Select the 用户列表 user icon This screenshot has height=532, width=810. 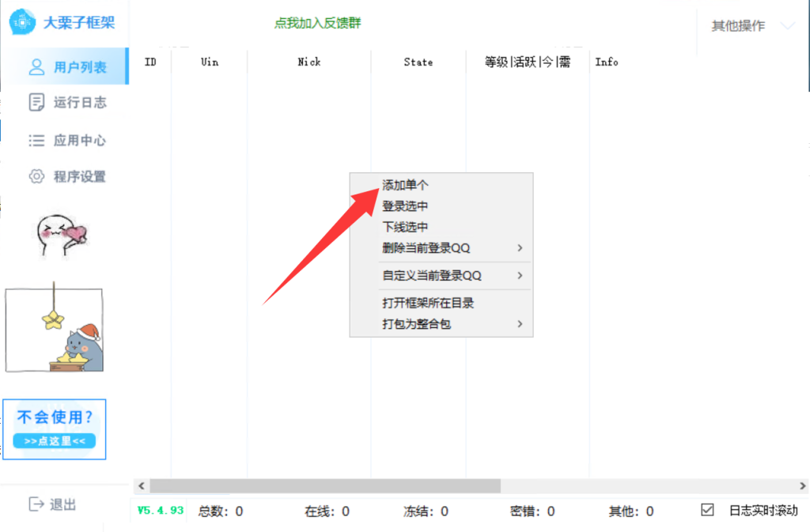(x=36, y=66)
